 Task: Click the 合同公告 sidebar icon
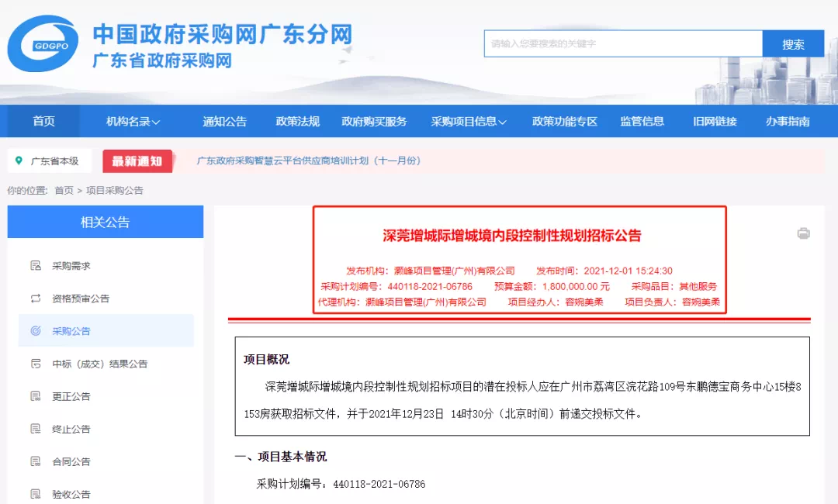tap(36, 461)
